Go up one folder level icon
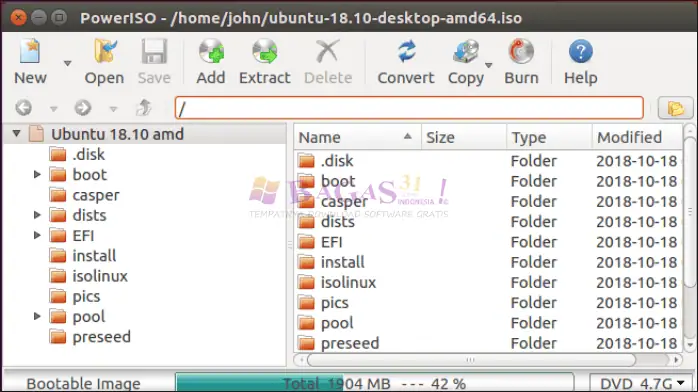 point(143,108)
